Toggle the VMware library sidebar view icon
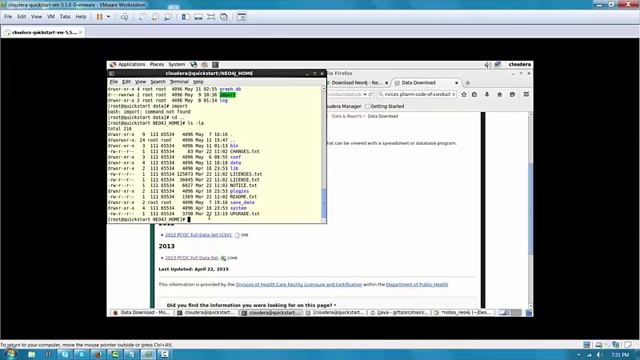The width and height of the screenshot is (640, 360). 186,17
